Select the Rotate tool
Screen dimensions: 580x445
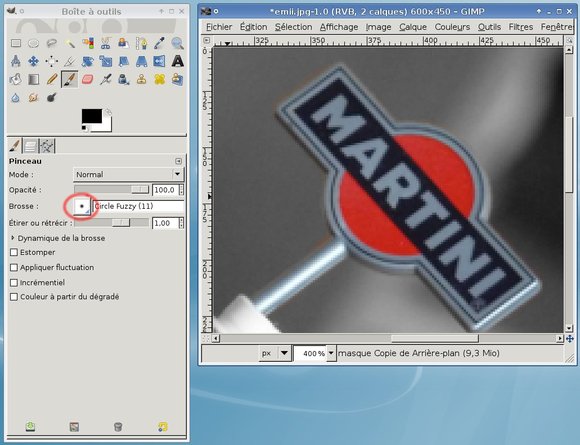tap(88, 61)
